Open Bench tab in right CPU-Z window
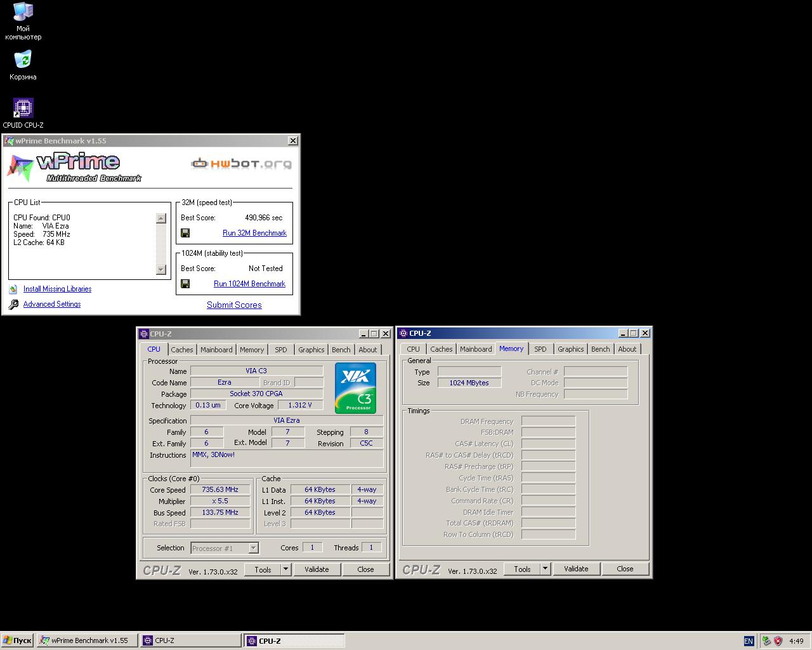Viewport: 812px width, 650px height. [600, 349]
